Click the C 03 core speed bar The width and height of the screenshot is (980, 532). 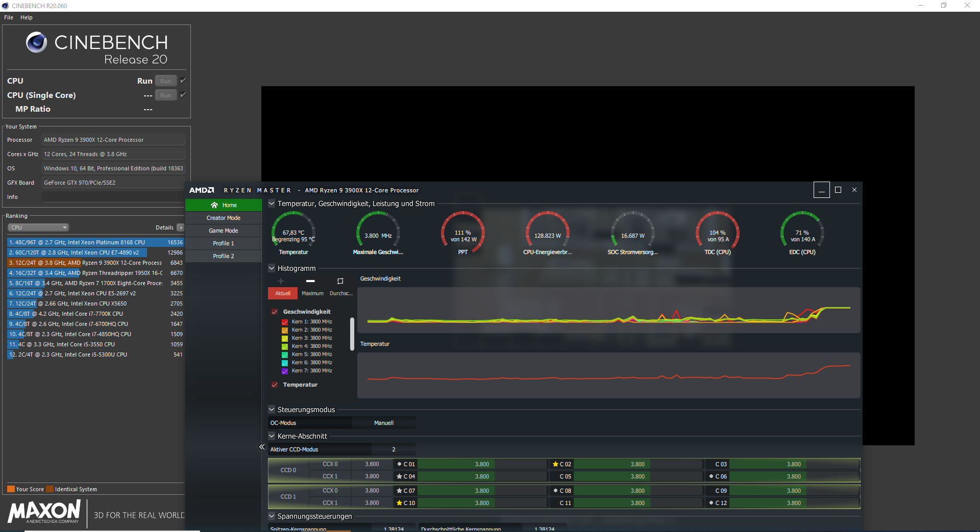pyautogui.click(x=794, y=464)
